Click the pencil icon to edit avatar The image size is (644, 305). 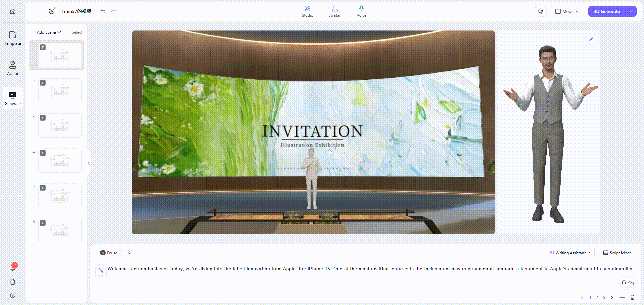coord(591,39)
